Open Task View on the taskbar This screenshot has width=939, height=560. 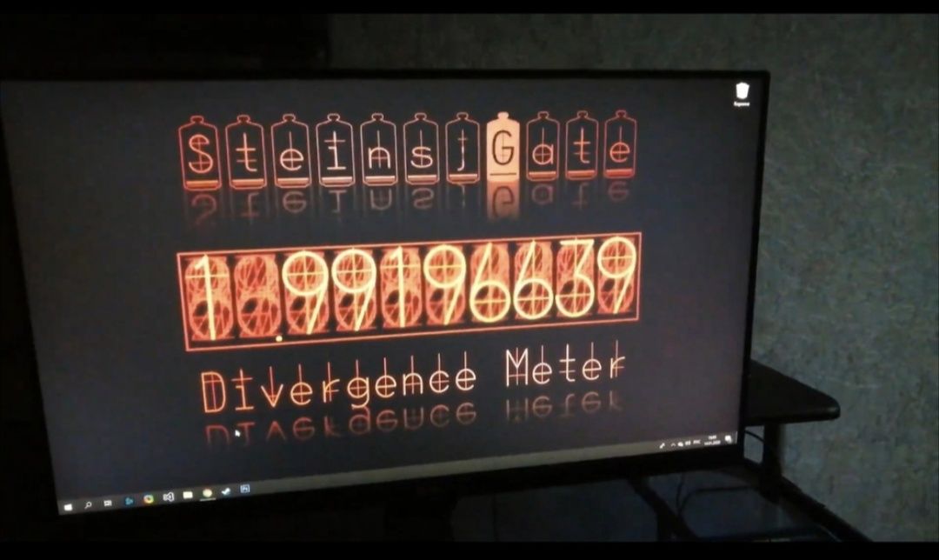[x=109, y=503]
